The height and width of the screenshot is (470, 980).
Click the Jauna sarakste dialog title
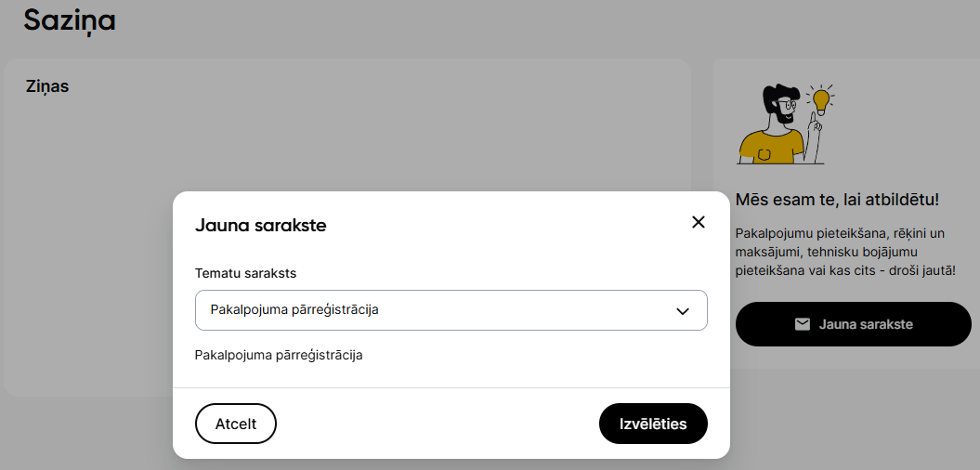(261, 226)
